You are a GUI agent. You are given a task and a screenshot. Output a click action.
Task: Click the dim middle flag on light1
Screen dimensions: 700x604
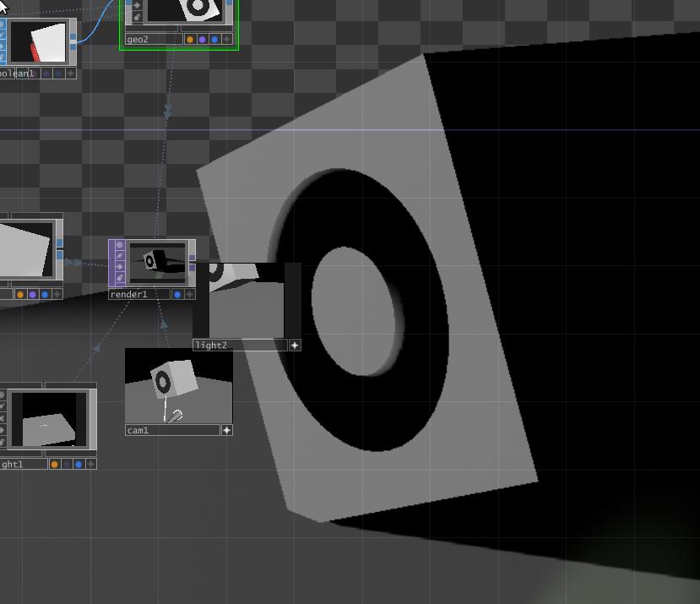point(67,464)
